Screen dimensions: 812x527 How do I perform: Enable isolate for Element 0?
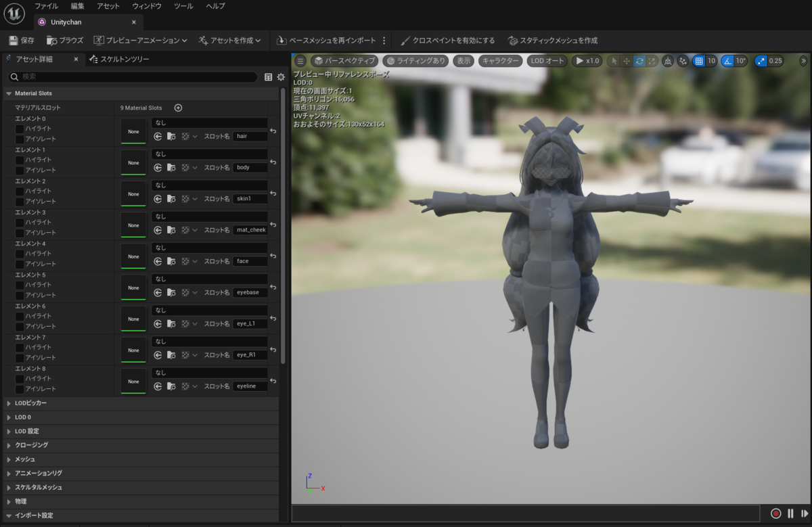point(20,139)
